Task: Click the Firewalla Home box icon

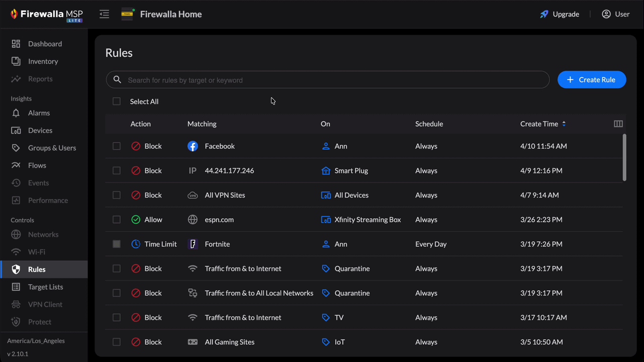Action: tap(128, 14)
